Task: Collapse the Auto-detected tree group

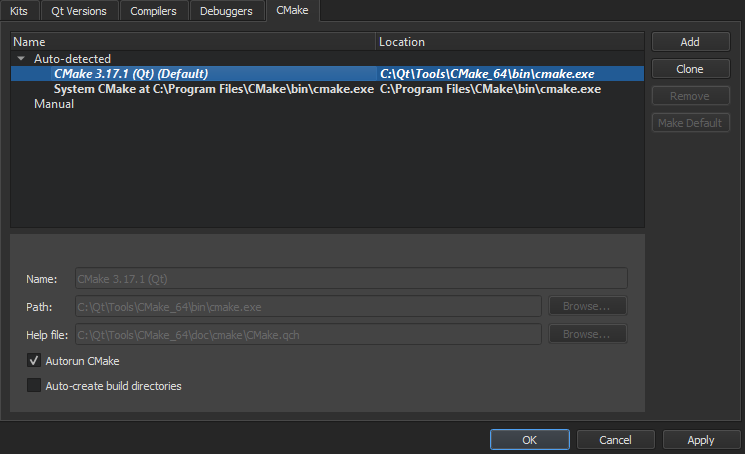Action: 21,59
